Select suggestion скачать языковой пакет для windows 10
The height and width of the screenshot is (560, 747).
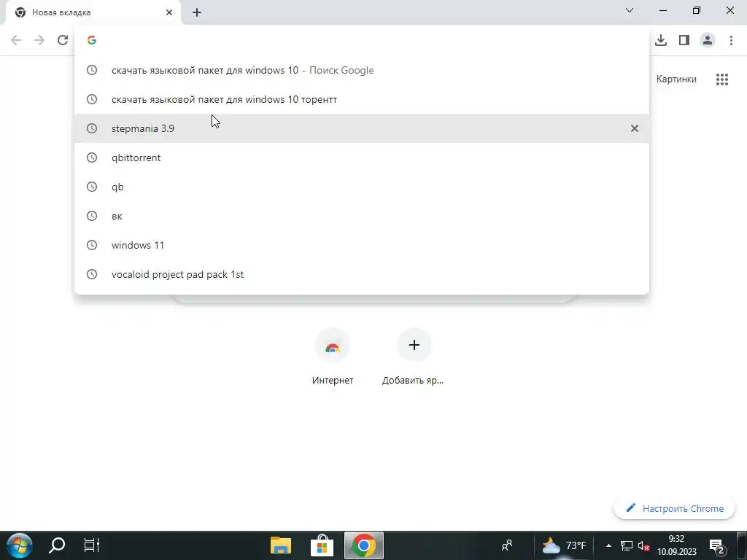coord(362,70)
